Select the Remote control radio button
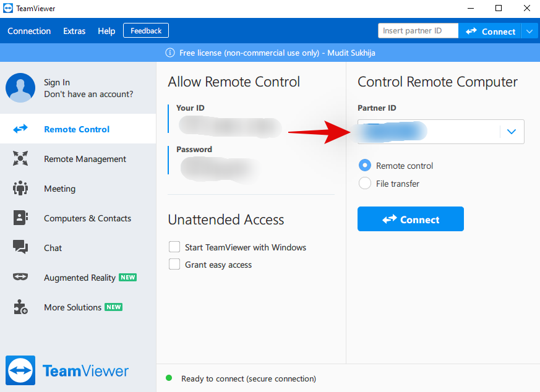540x392 pixels. click(x=365, y=166)
